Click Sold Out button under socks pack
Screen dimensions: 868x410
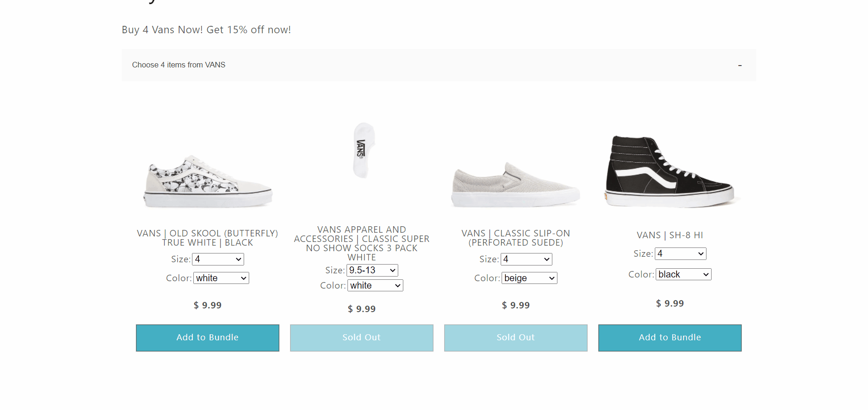click(362, 338)
